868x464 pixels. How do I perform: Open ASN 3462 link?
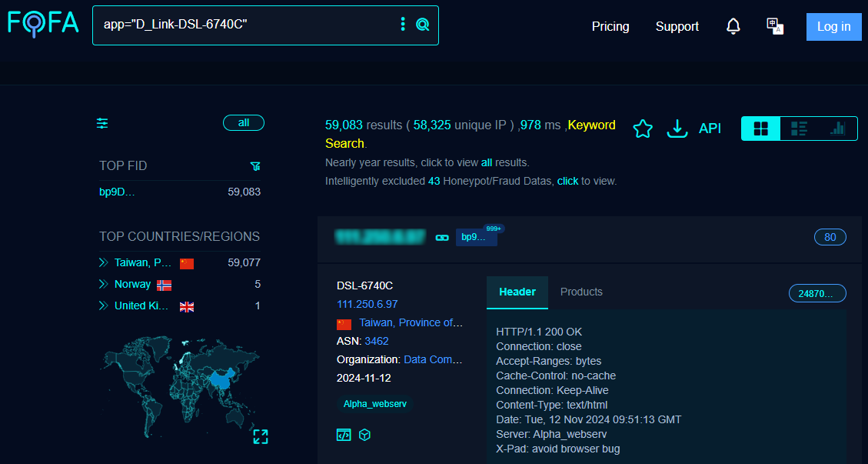[377, 341]
